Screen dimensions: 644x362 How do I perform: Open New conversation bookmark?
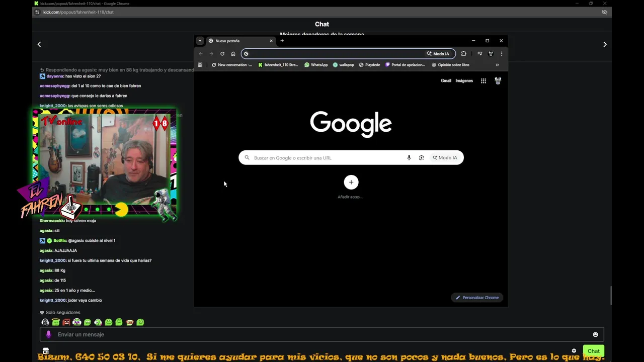232,65
